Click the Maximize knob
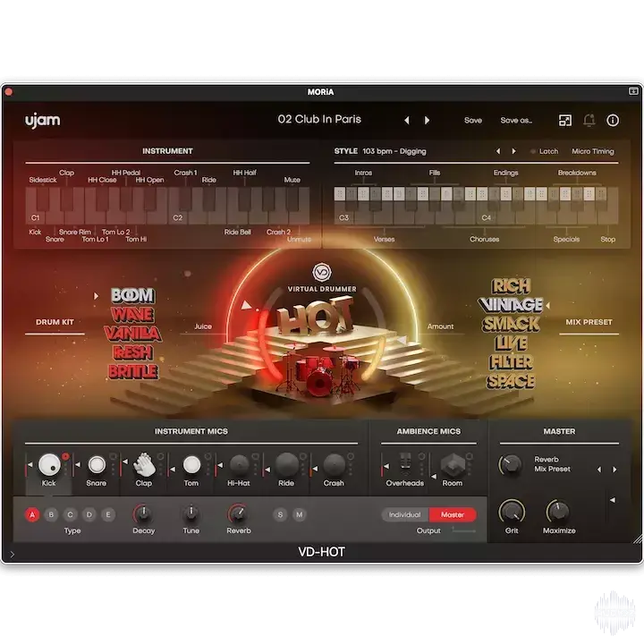The width and height of the screenshot is (644, 644). 558,512
